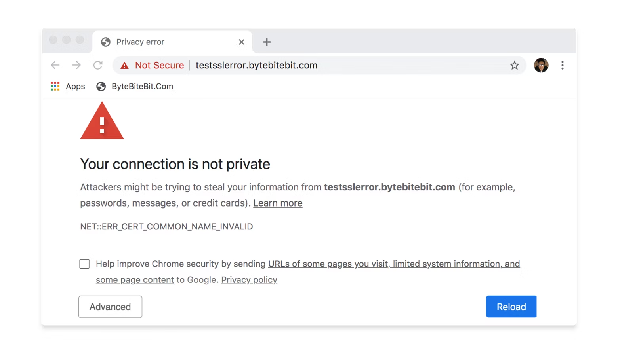Open a new tab with the plus button

267,42
